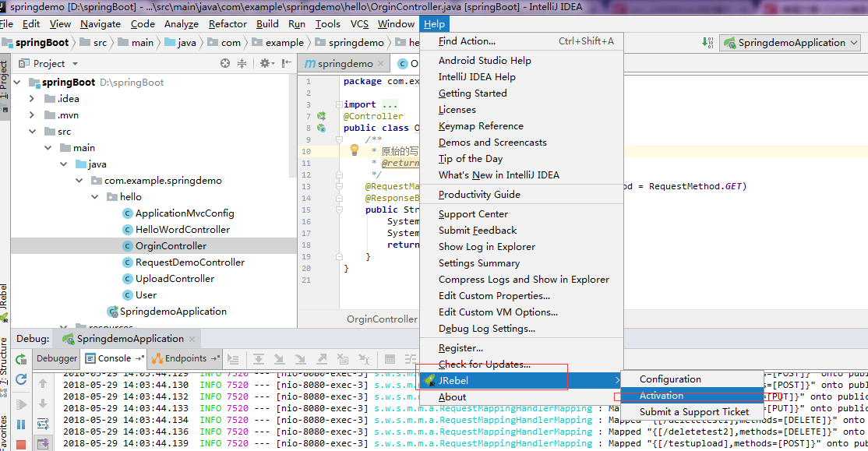Collapse the springBoot root tree node
The height and width of the screenshot is (451, 868).
pos(18,83)
